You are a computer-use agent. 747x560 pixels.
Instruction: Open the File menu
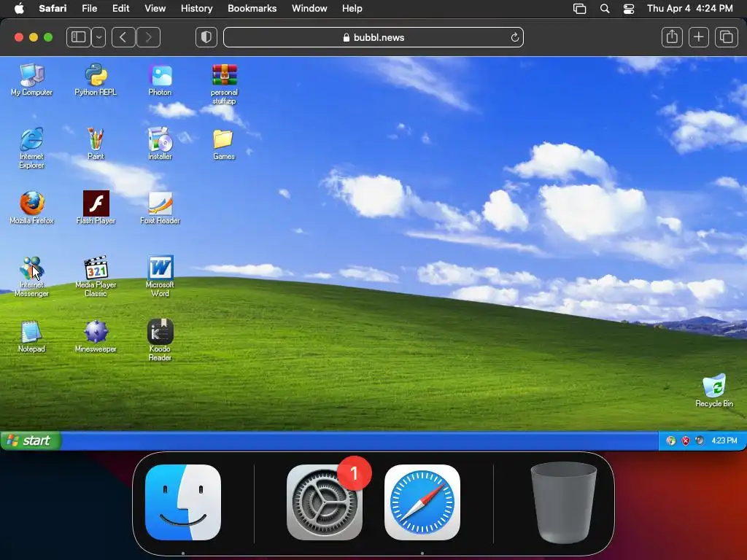click(89, 9)
